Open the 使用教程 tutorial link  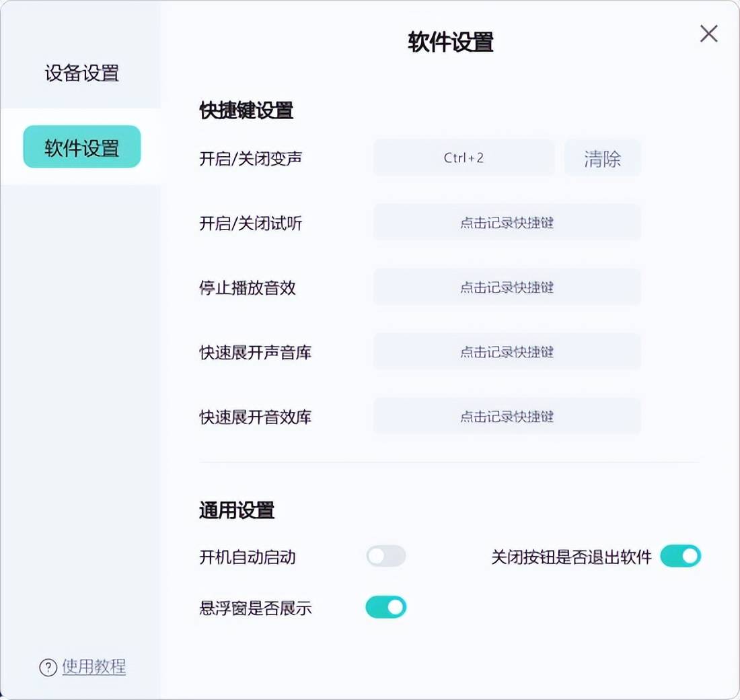tap(94, 667)
